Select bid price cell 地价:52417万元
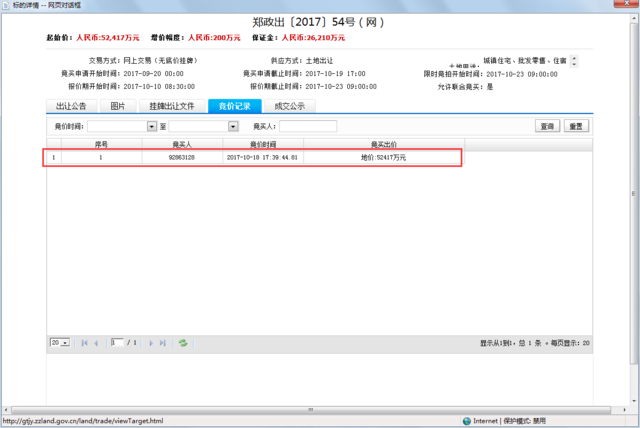 383,157
